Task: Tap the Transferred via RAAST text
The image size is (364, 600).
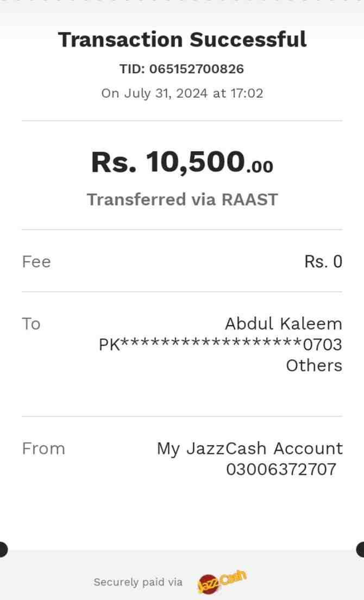Action: click(182, 199)
